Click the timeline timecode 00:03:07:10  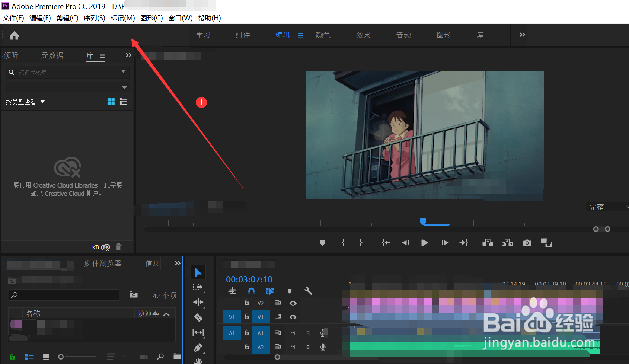coord(249,280)
